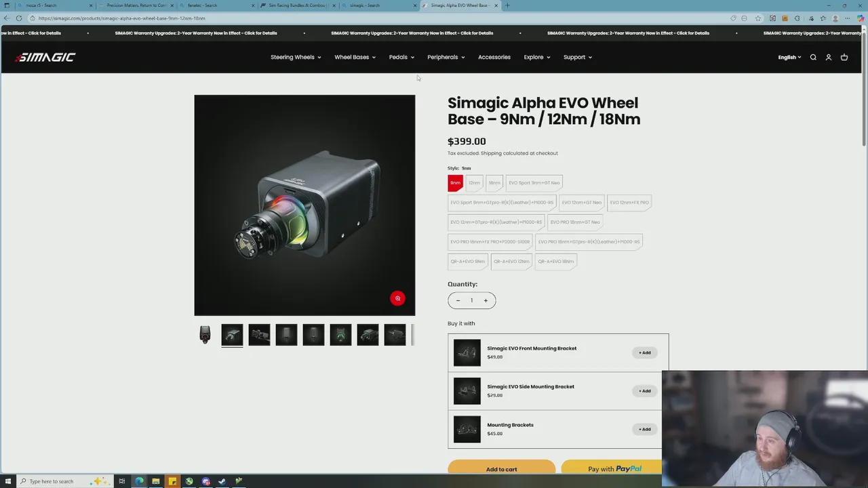The width and height of the screenshot is (868, 488).
Task: Choose QR-A+EVO 9Nm option
Action: tap(468, 262)
